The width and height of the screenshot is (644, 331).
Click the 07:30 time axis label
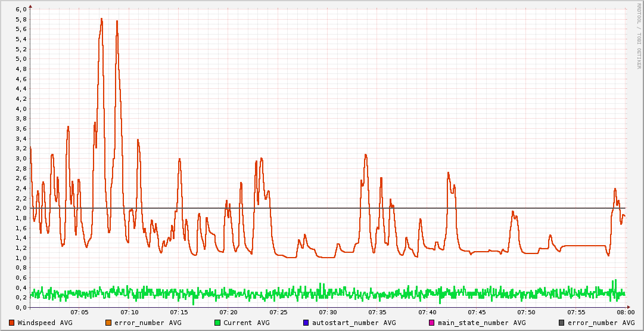328,313
